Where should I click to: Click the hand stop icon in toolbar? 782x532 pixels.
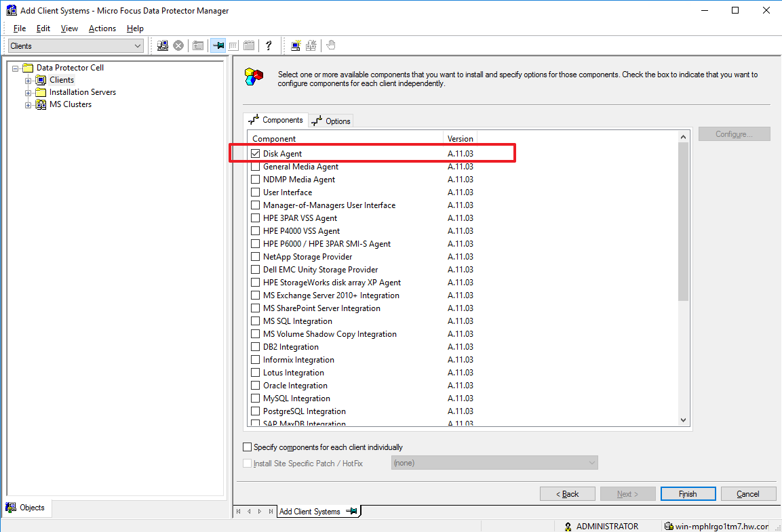(331, 45)
